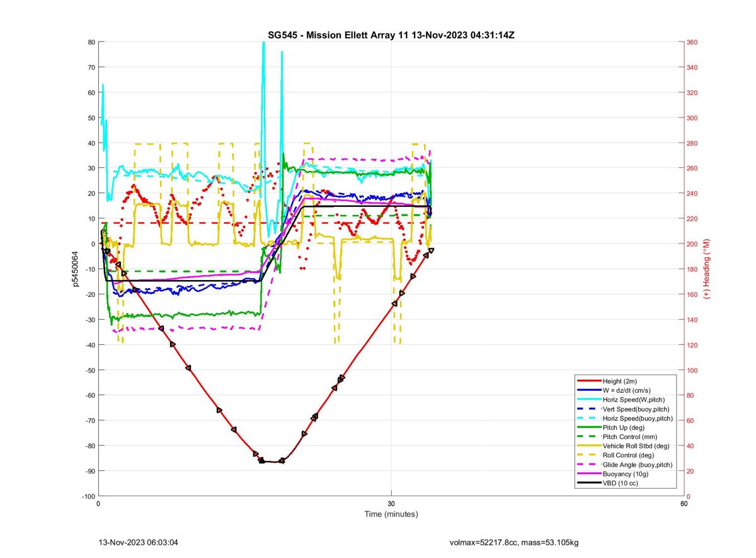Click the Height (2m) legend entry

click(x=621, y=381)
